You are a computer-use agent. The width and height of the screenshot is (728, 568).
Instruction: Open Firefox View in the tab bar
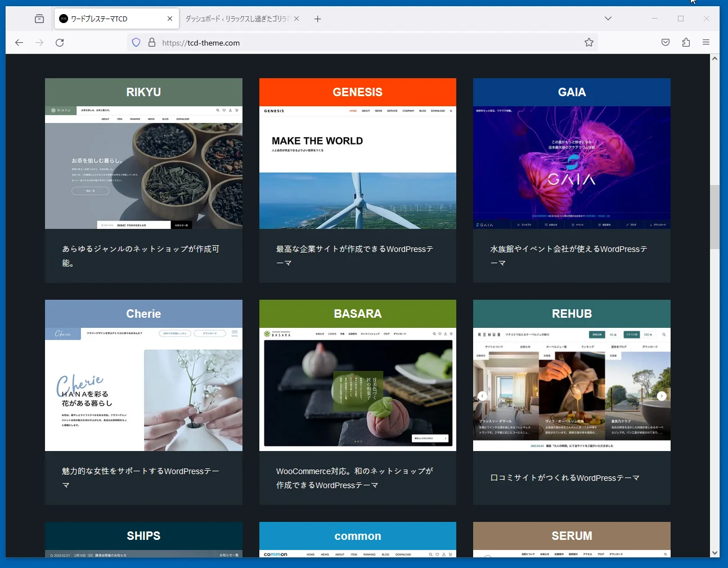click(x=39, y=19)
